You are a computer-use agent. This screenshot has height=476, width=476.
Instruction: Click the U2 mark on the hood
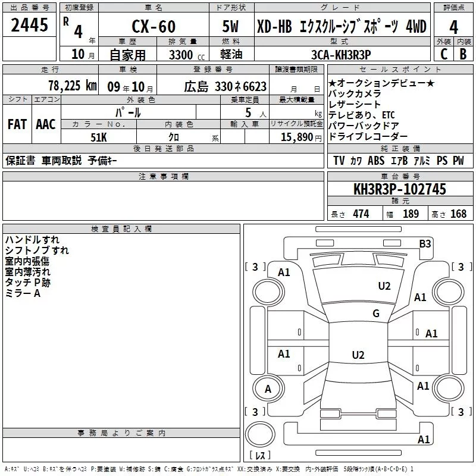(384, 286)
